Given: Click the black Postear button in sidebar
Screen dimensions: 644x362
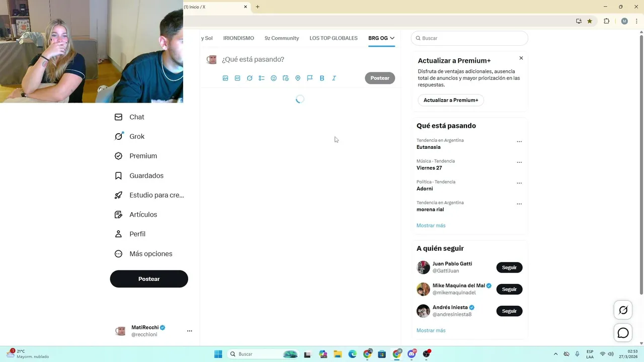Looking at the screenshot, I should 149,279.
